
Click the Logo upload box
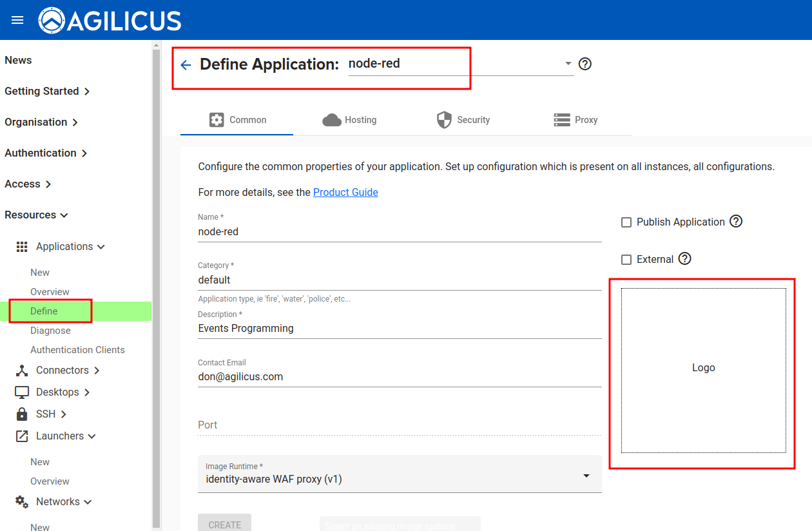pyautogui.click(x=703, y=371)
